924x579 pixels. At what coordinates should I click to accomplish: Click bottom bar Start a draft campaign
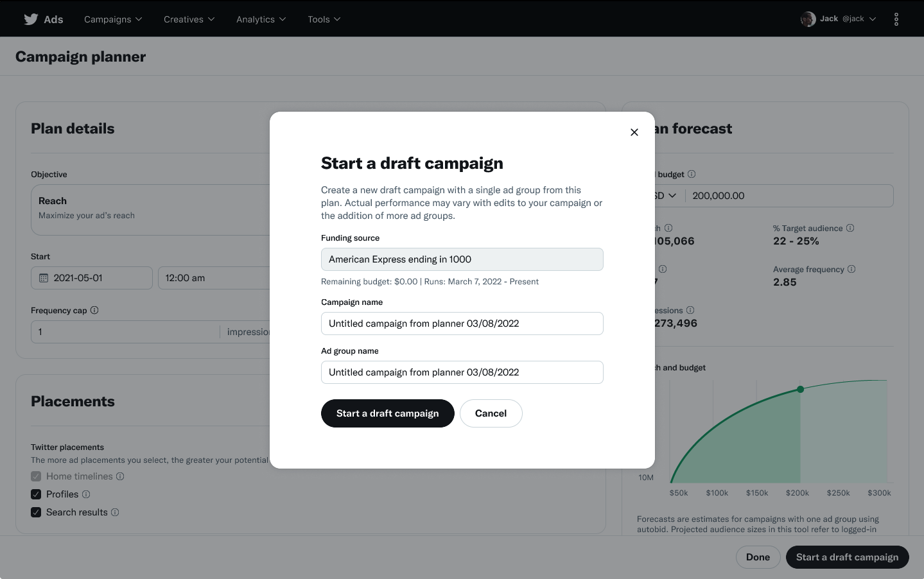(x=848, y=557)
